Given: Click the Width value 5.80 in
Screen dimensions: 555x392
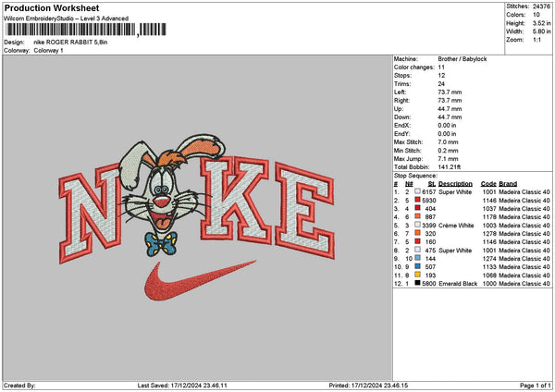Looking at the screenshot, I should (x=541, y=31).
